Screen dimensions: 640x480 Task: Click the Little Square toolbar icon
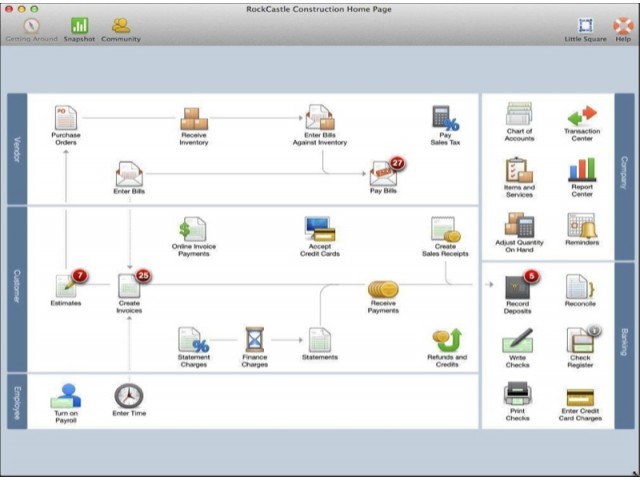tap(585, 25)
